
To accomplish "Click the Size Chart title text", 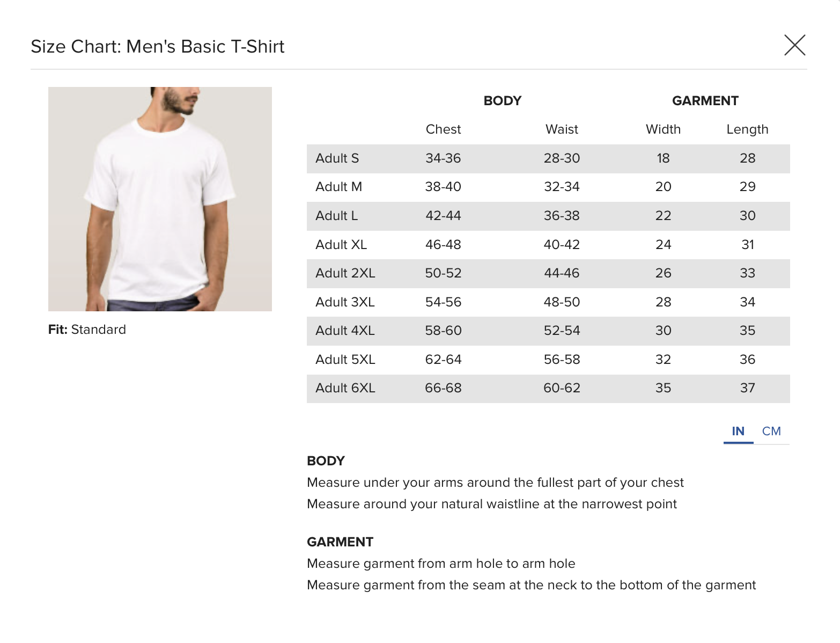I will coord(157,47).
